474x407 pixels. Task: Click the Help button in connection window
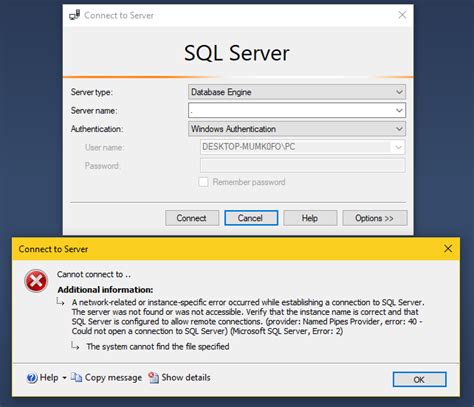tap(310, 218)
